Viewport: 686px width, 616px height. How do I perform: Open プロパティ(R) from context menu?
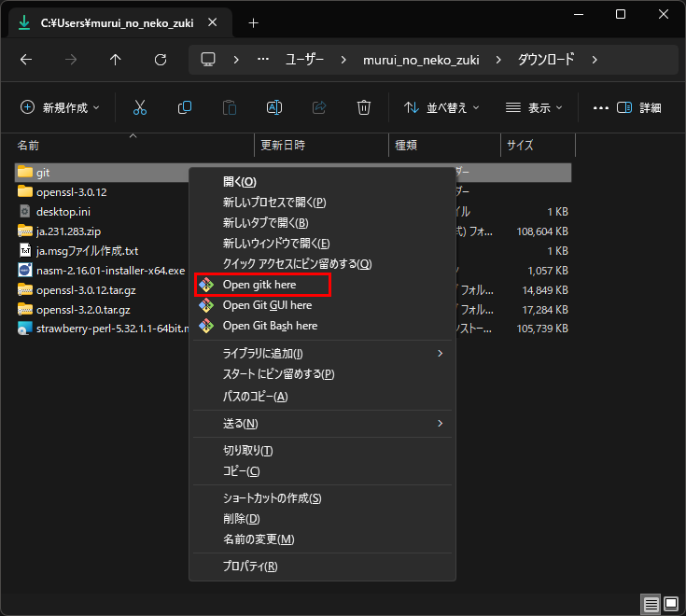pos(322,567)
